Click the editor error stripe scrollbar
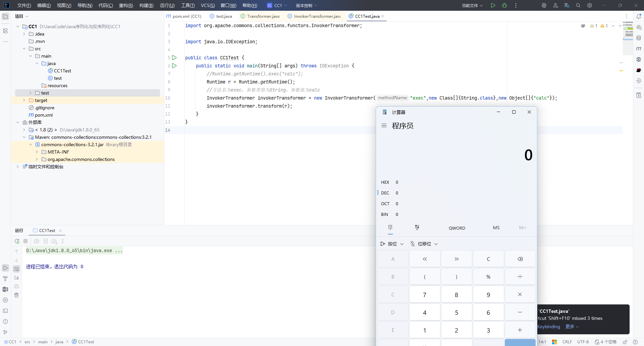 coord(621,124)
